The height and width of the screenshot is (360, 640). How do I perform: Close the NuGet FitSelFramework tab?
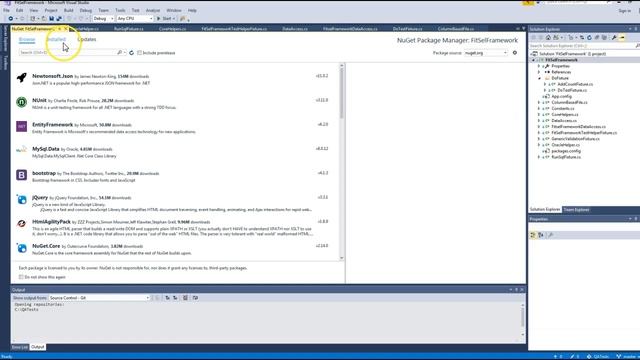pos(66,29)
